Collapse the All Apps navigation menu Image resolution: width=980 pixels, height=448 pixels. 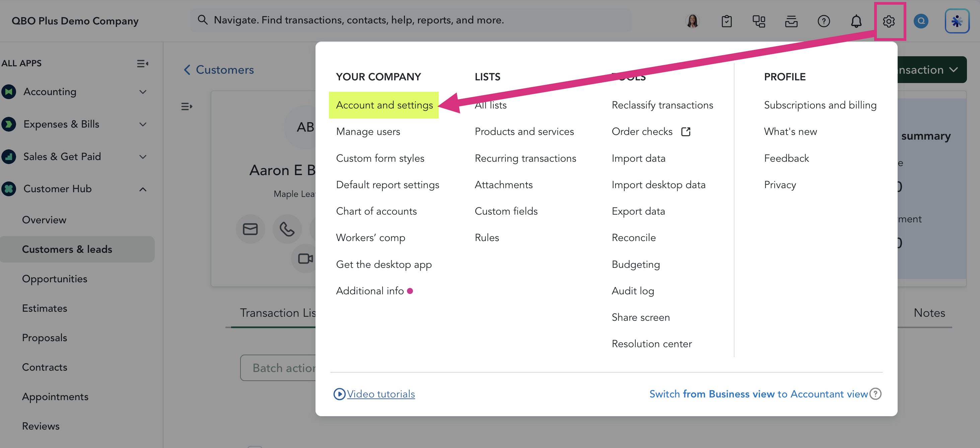pyautogui.click(x=143, y=64)
